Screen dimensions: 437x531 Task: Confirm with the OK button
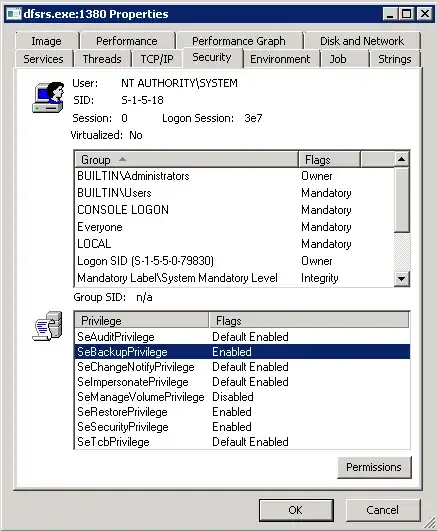coord(296,510)
